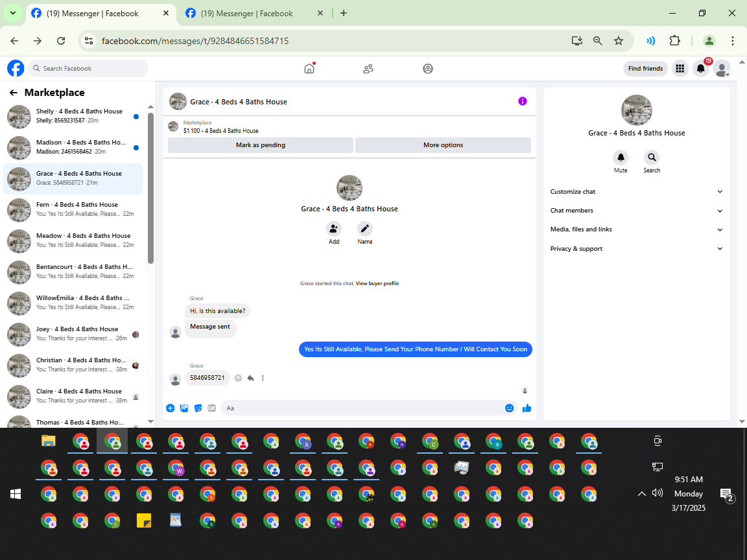Image resolution: width=747 pixels, height=560 pixels.
Task: Open the Chrome tab search dropdown
Action: pyautogui.click(x=13, y=14)
